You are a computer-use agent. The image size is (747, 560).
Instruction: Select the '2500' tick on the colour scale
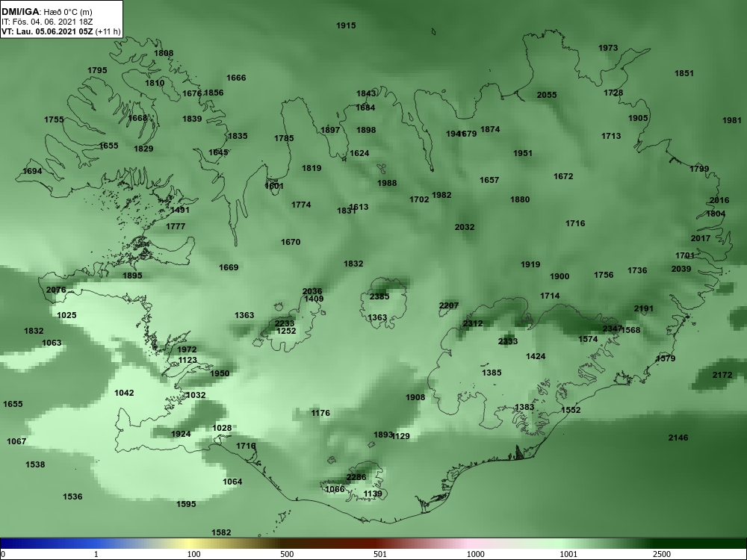pos(662,554)
